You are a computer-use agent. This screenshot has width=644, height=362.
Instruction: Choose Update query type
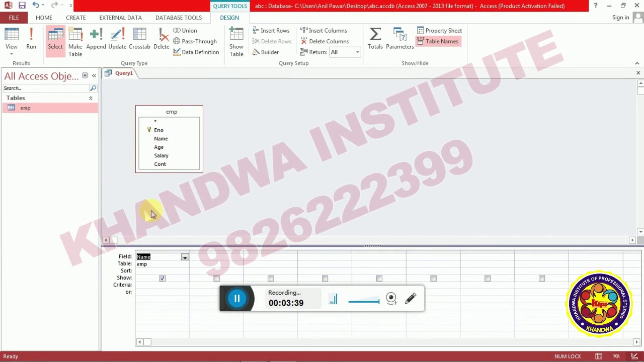pyautogui.click(x=117, y=39)
